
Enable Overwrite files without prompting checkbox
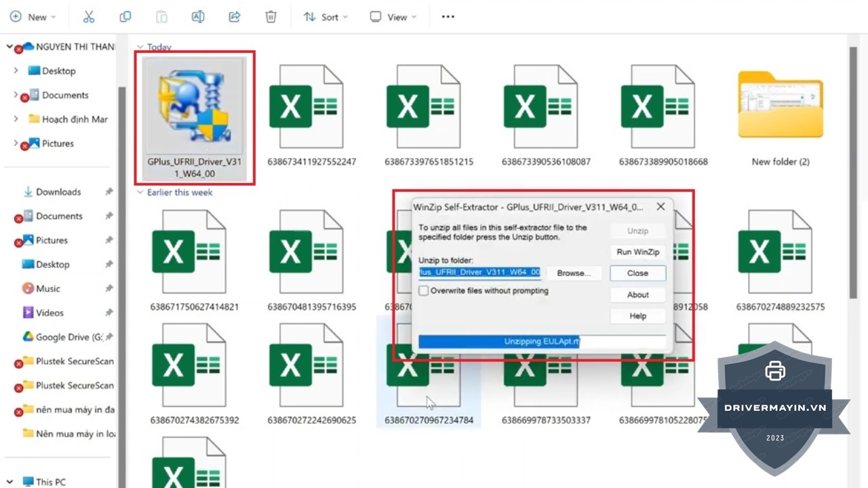coord(424,291)
